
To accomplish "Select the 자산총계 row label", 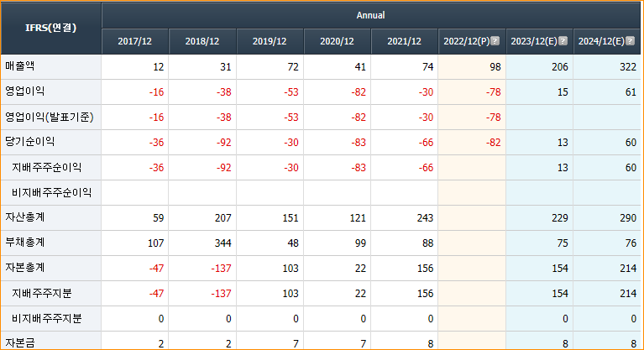I will click(x=24, y=217).
